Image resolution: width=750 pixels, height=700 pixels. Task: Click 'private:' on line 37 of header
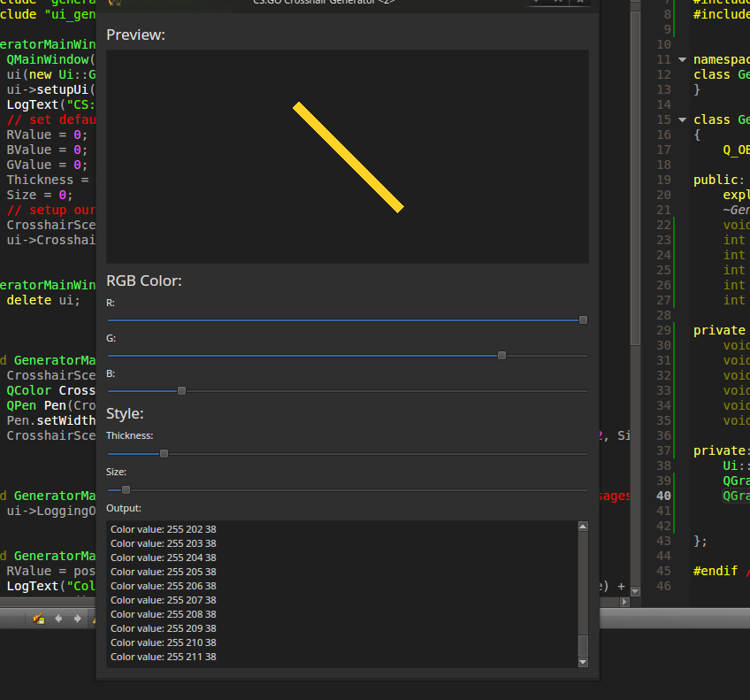point(720,450)
